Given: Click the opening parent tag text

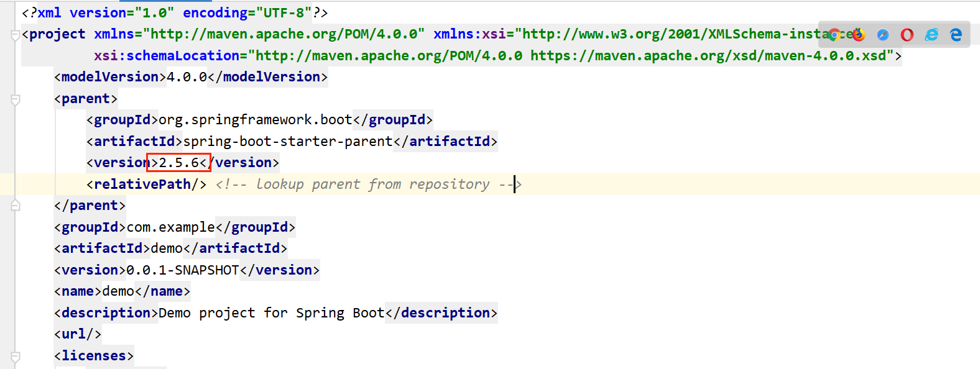Looking at the screenshot, I should click(x=86, y=99).
